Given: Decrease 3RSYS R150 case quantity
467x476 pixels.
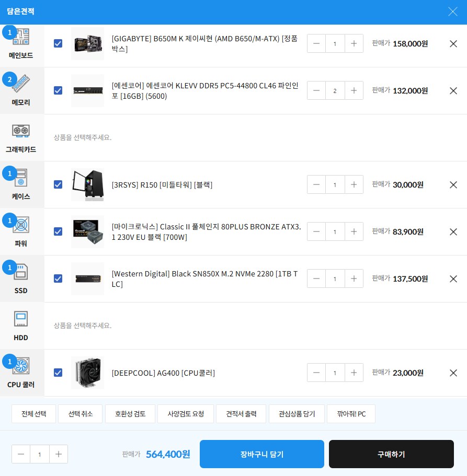Looking at the screenshot, I should [316, 184].
